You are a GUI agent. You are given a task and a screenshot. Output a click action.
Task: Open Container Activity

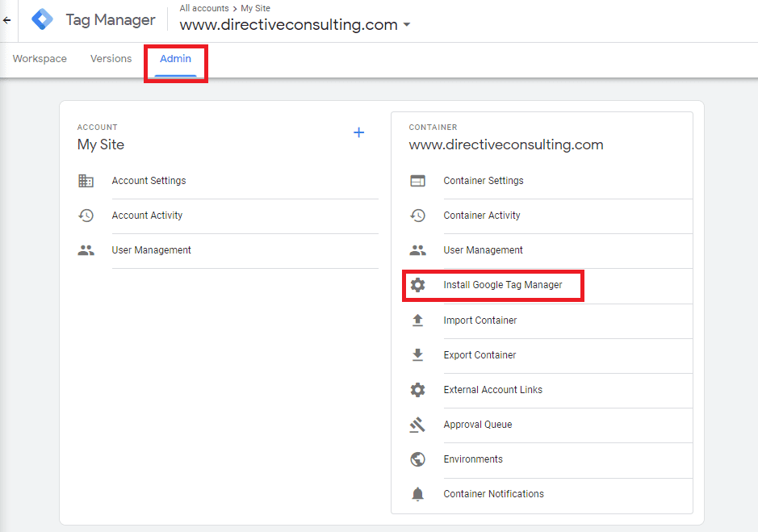coord(482,216)
